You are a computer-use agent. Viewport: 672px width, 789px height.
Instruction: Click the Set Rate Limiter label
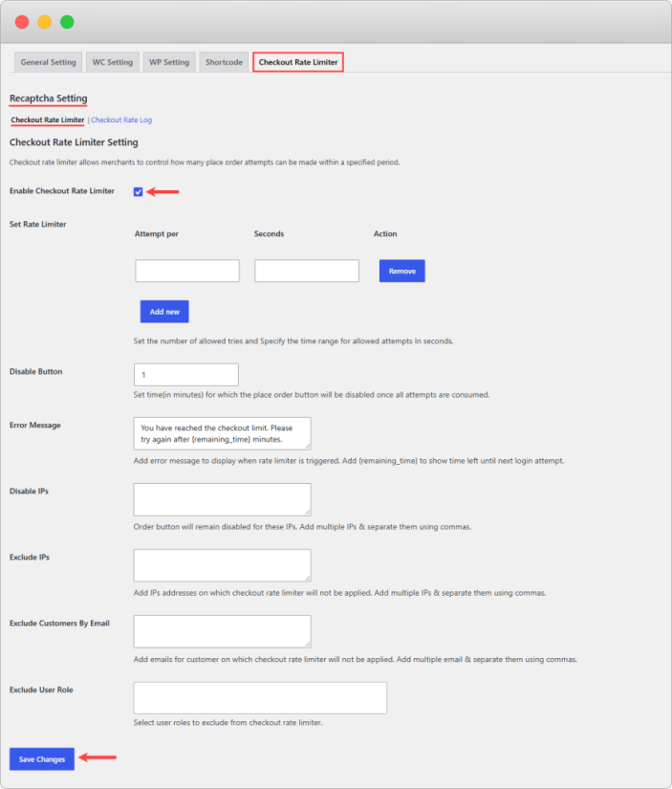click(37, 225)
